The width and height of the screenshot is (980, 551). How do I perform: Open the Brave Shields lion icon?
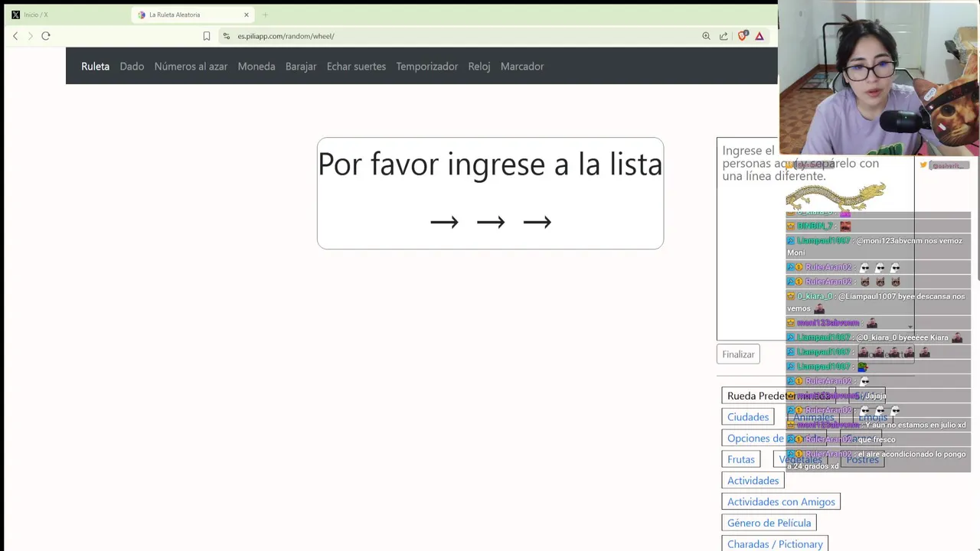(742, 36)
